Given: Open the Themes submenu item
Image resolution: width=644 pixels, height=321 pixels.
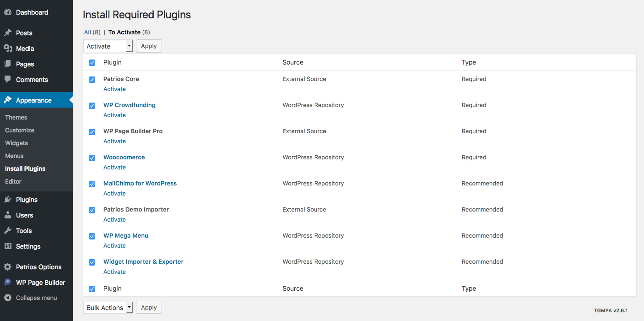Looking at the screenshot, I should [16, 117].
